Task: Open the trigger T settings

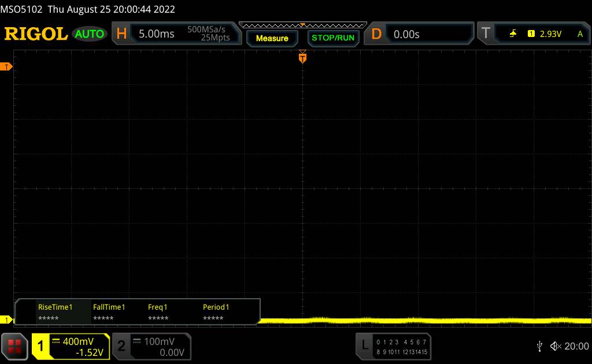Action: tap(486, 33)
